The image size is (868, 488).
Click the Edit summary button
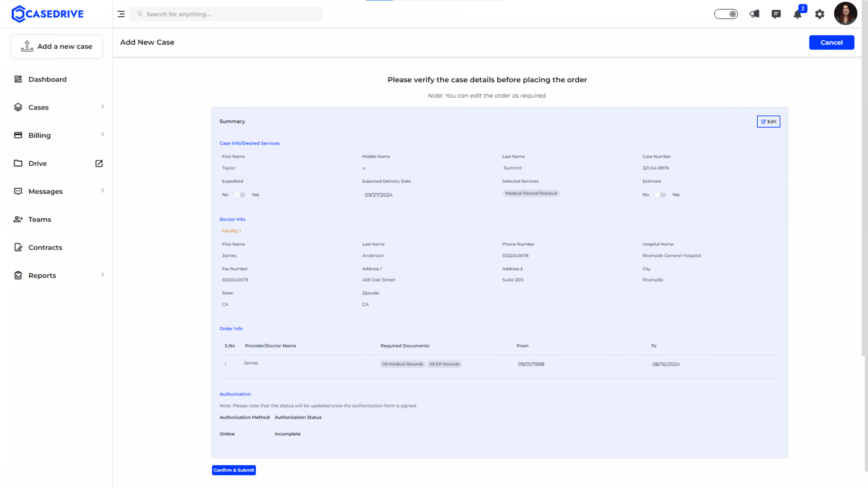[x=768, y=122]
